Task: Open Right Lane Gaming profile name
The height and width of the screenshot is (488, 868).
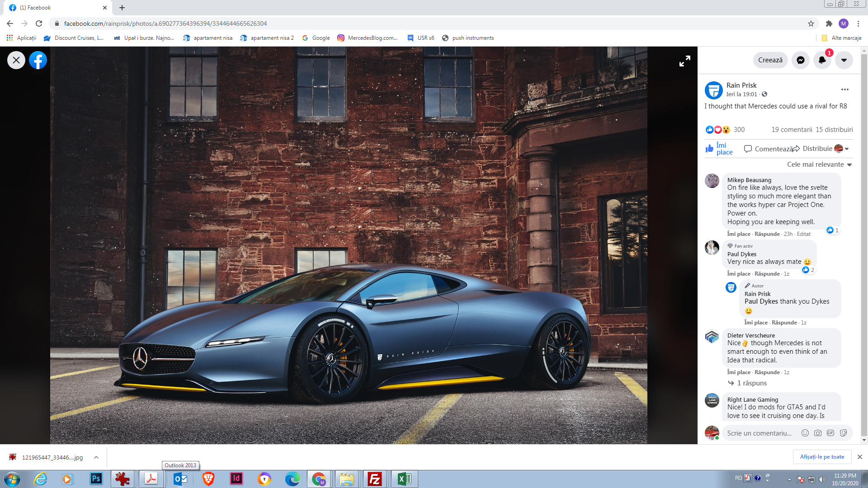Action: [x=753, y=399]
